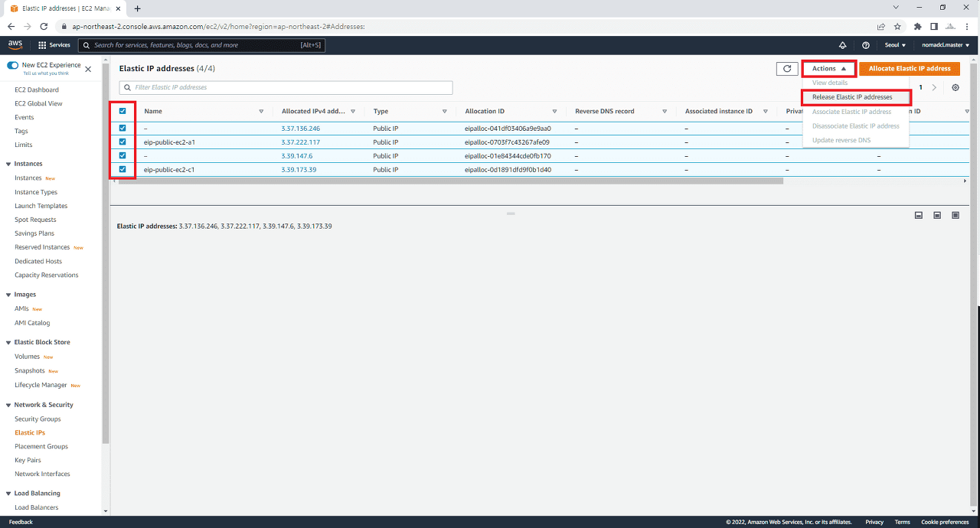Open the 3.39.173.39 address link

coord(299,170)
